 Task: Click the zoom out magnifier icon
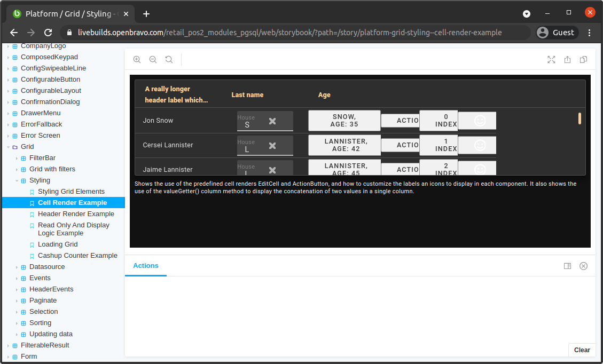[153, 60]
